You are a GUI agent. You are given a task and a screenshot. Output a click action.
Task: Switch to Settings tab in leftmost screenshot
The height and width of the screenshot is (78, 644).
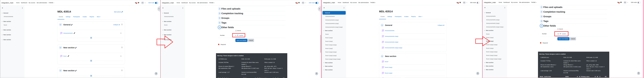68,17
